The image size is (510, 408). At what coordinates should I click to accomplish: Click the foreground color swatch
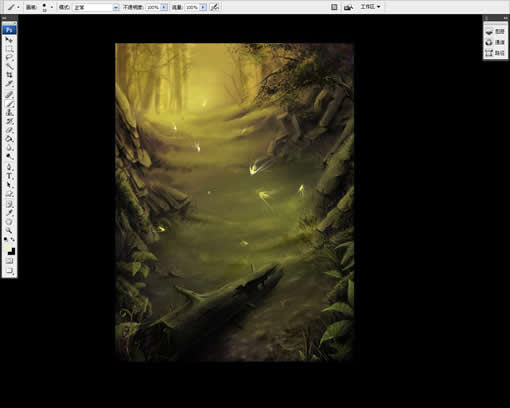[7, 247]
